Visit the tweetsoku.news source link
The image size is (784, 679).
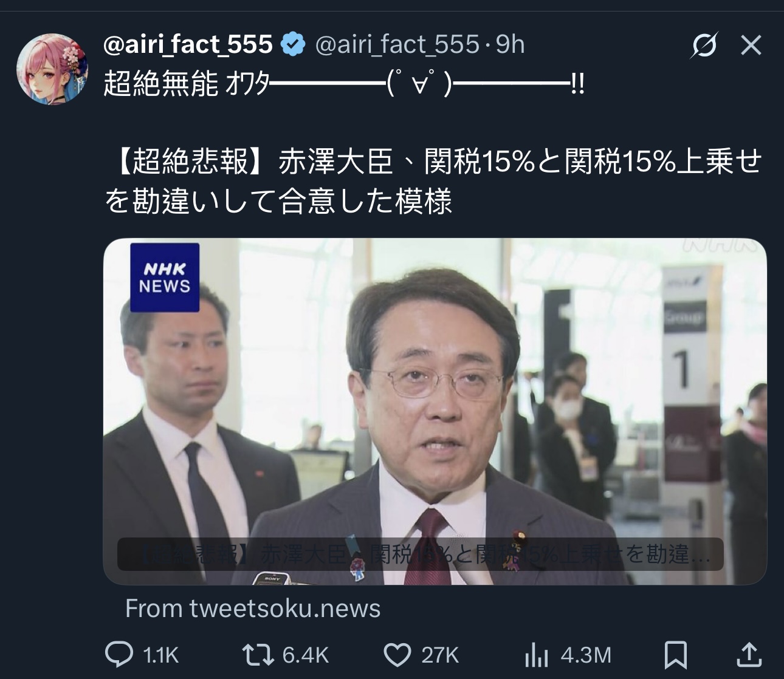[253, 608]
